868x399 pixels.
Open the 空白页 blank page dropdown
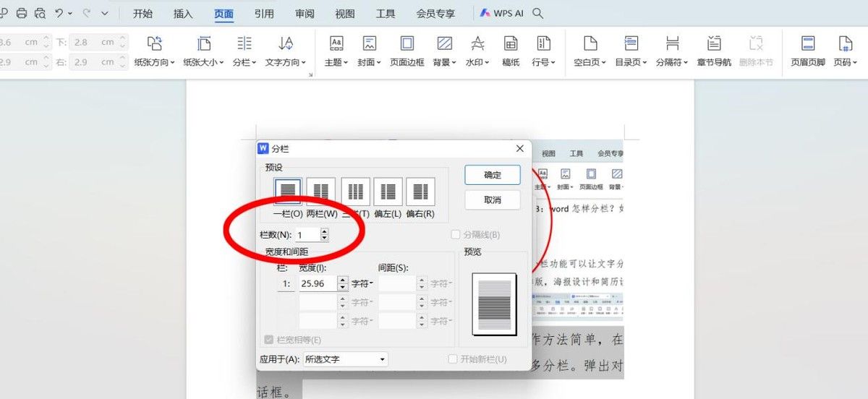(x=591, y=52)
